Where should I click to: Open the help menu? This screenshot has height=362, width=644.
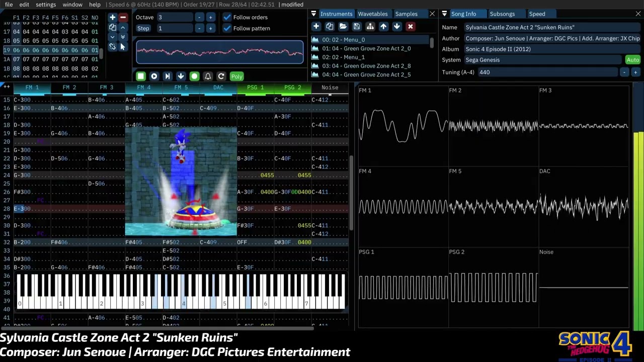click(95, 5)
